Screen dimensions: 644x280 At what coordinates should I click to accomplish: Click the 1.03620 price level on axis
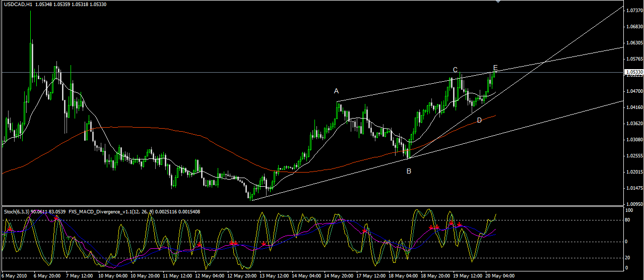coord(634,123)
